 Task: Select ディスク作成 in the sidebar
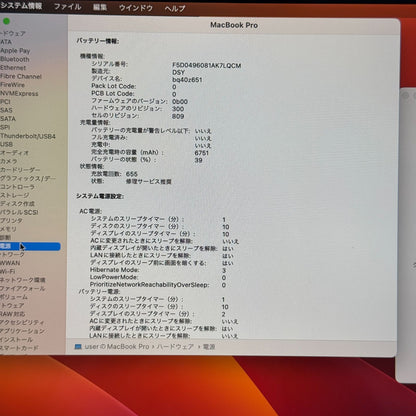(x=17, y=204)
